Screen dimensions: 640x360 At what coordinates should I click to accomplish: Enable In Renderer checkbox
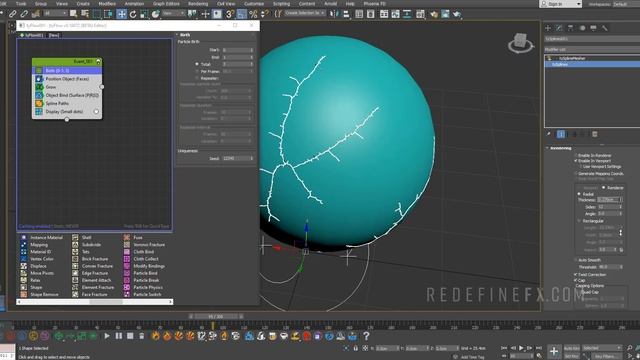[x=576, y=156]
